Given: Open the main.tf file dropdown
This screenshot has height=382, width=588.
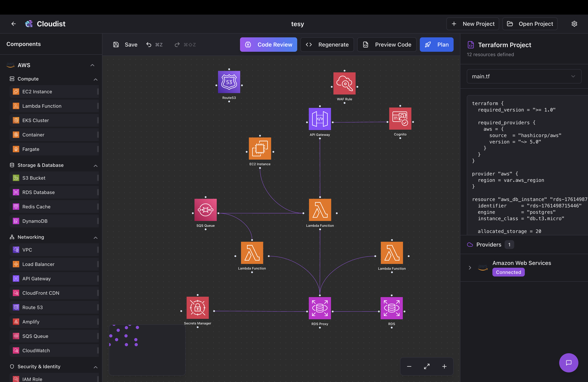Looking at the screenshot, I should click(524, 77).
